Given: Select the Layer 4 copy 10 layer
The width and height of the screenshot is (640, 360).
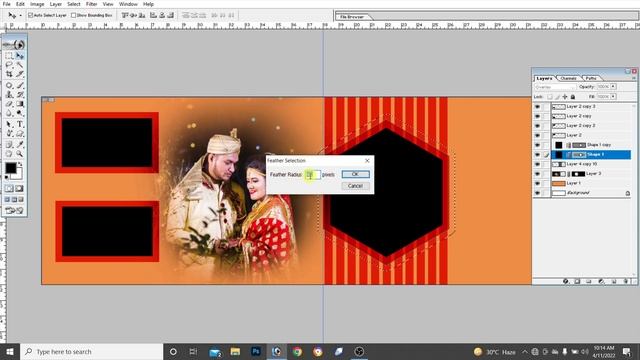Looking at the screenshot, I should pos(591,164).
